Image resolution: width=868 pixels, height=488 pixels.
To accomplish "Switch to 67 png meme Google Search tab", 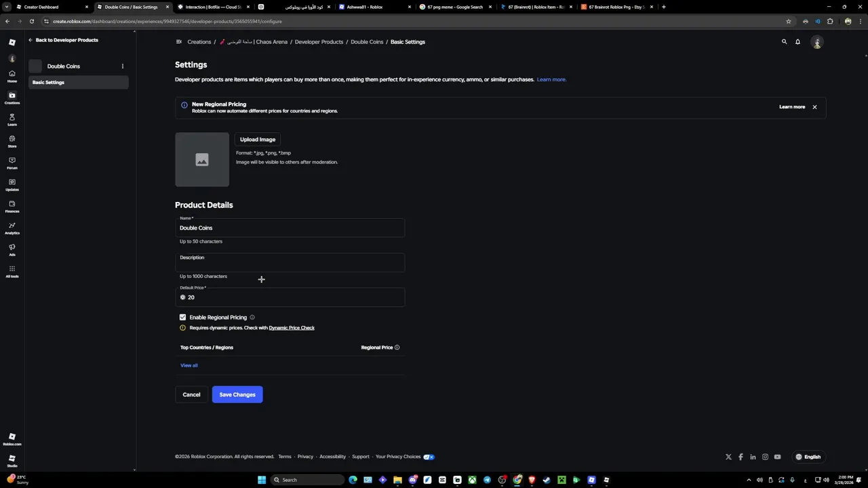I will 454,7.
